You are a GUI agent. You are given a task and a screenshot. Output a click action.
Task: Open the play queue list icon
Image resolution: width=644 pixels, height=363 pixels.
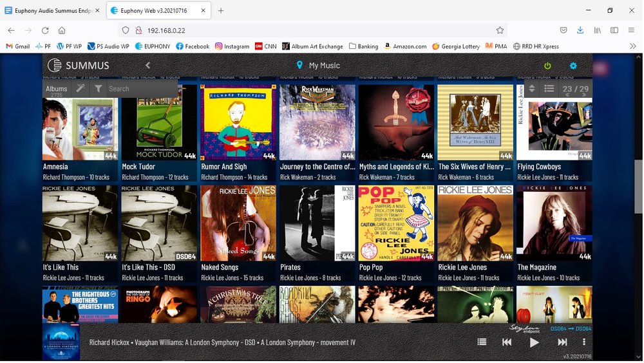[x=482, y=342]
